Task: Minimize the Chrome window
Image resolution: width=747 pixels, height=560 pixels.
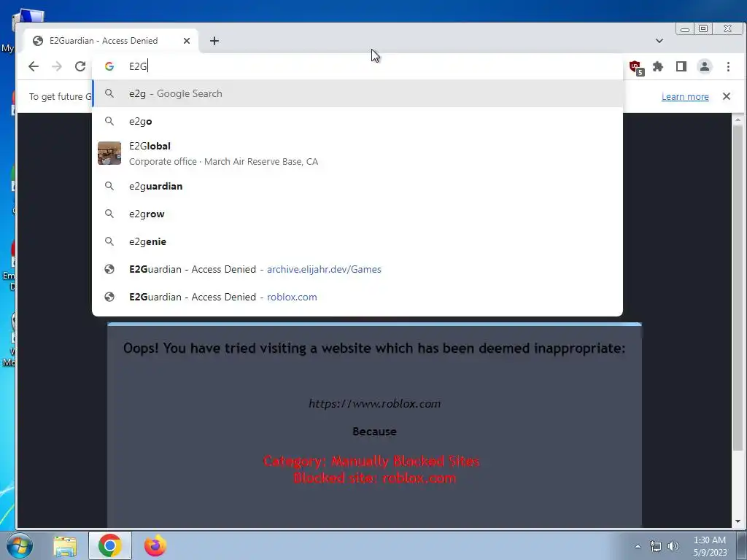Action: (684, 29)
